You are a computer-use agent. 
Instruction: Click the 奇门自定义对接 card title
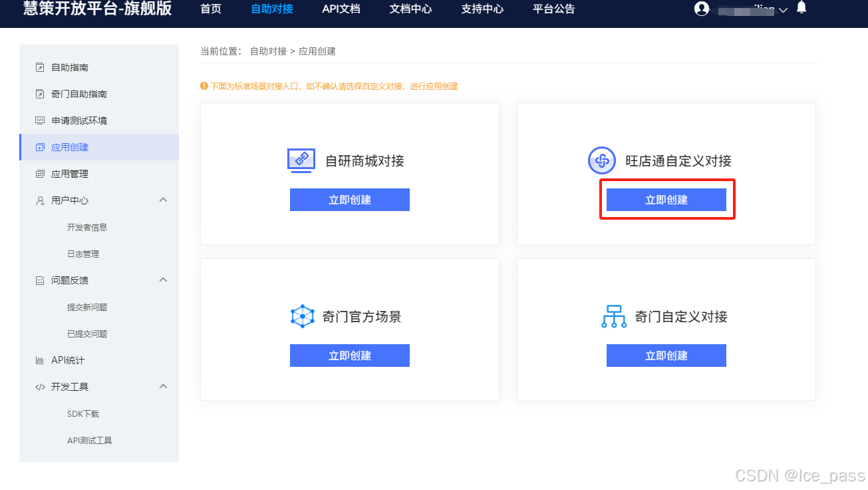point(681,316)
